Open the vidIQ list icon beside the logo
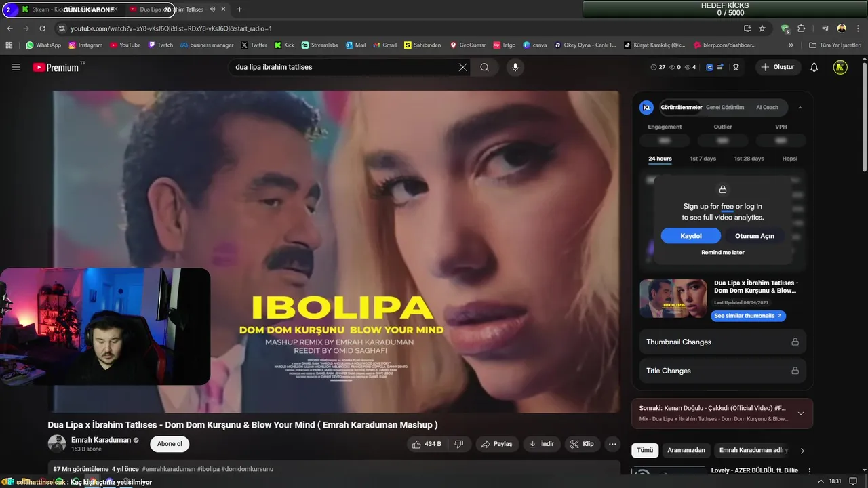This screenshot has height=488, width=868. pos(720,67)
